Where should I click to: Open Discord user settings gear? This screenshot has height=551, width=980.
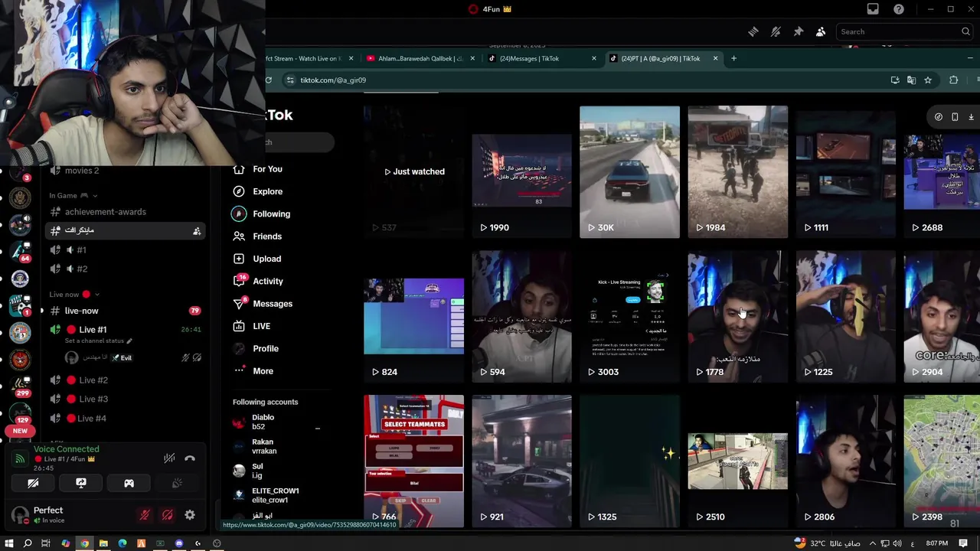190,515
